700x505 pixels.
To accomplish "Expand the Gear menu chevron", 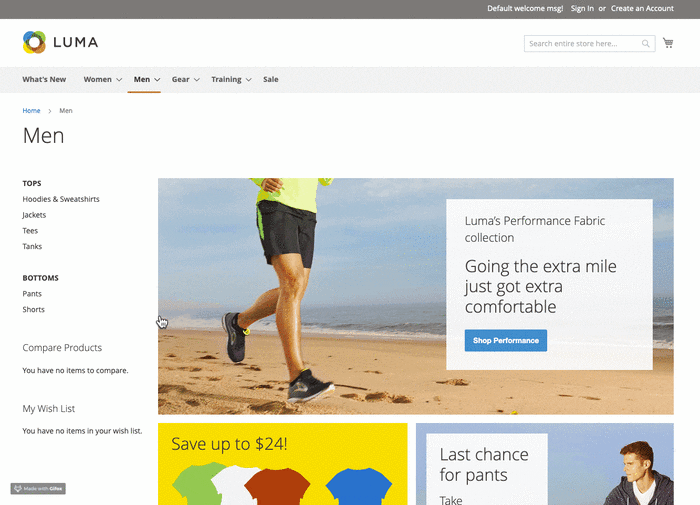I will (x=197, y=80).
